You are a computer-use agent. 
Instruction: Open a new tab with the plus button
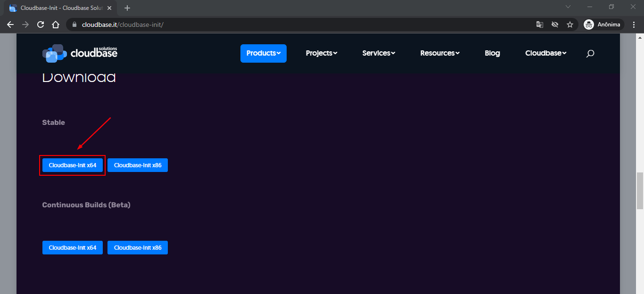[x=127, y=8]
